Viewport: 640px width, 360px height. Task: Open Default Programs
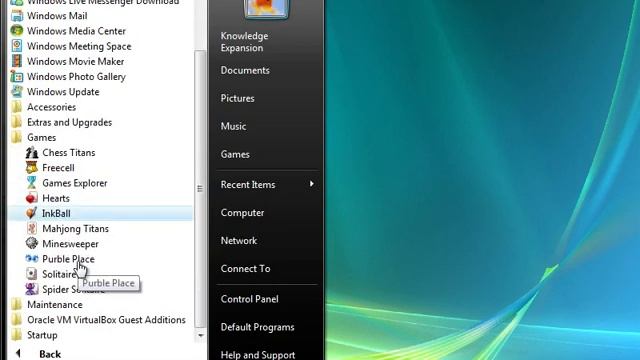258,327
